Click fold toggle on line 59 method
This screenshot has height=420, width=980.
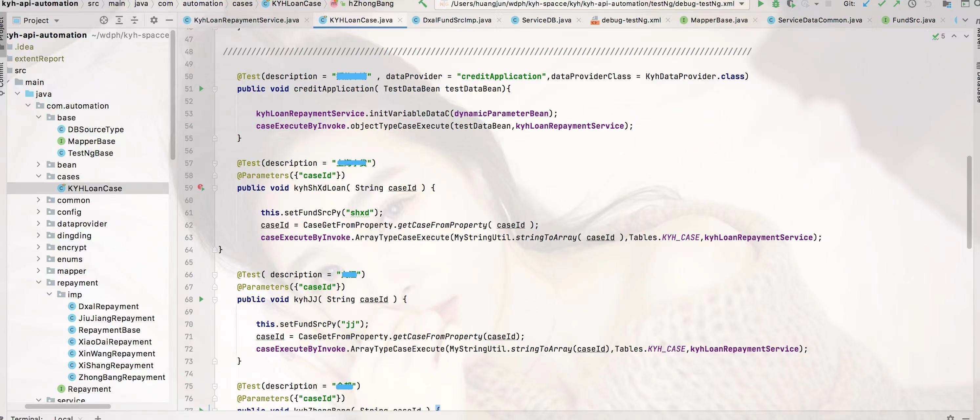pyautogui.click(x=215, y=188)
